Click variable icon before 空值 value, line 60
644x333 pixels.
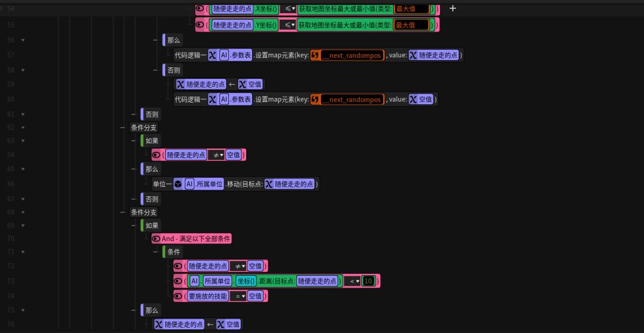pyautogui.click(x=413, y=100)
